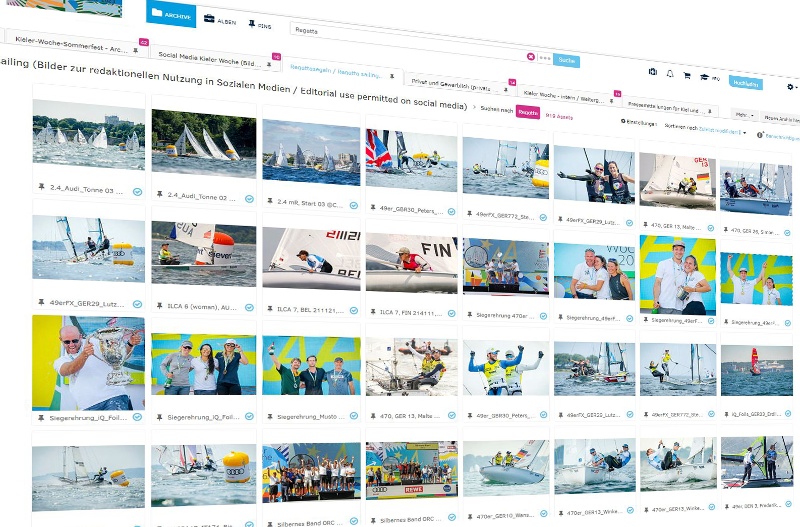Select the Siegerehrung_Musto asset checkmark
Viewport: 800px width, 527px height.
[x=354, y=416]
